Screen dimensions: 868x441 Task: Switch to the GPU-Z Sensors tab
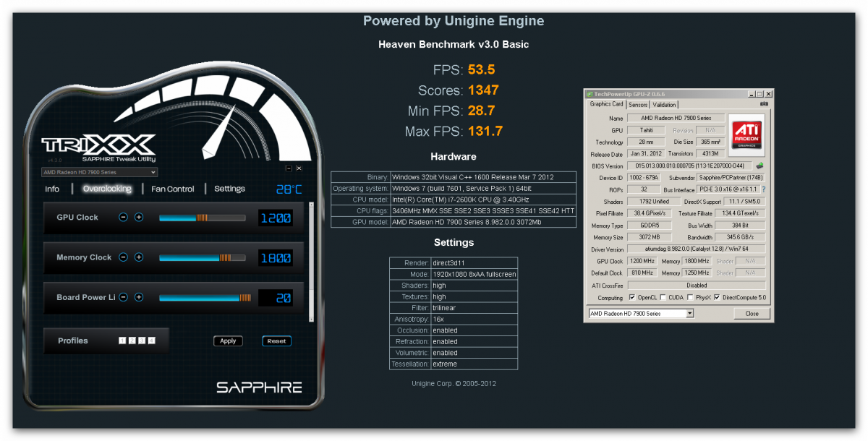[x=638, y=105]
